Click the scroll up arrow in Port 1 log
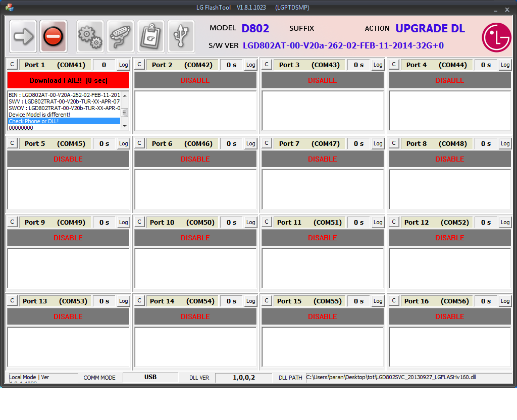This screenshot has height=420, width=517. pyautogui.click(x=125, y=95)
